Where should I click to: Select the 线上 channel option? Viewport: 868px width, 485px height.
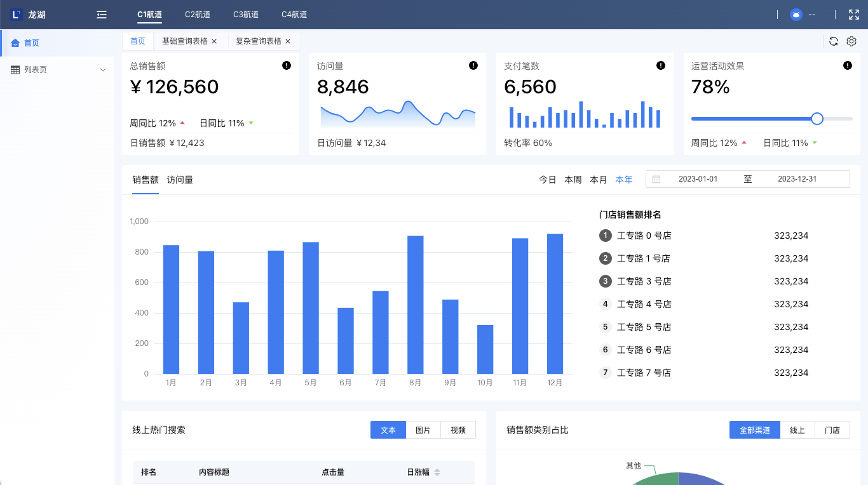pos(797,430)
